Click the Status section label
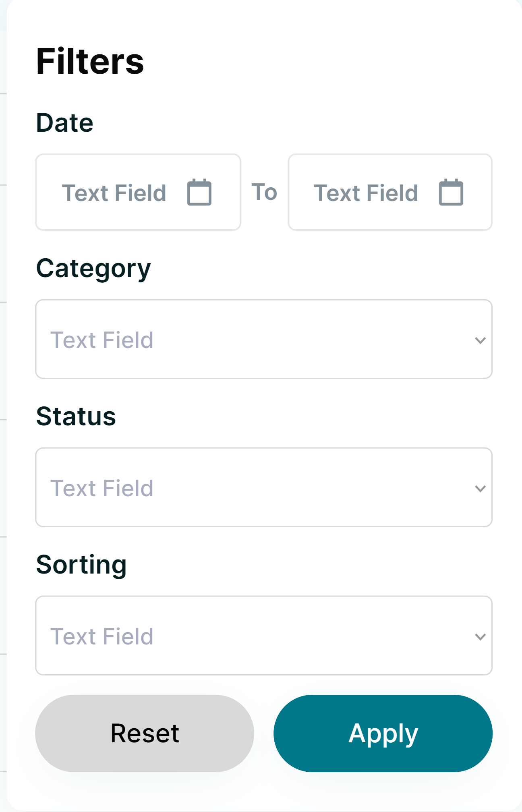 coord(76,416)
